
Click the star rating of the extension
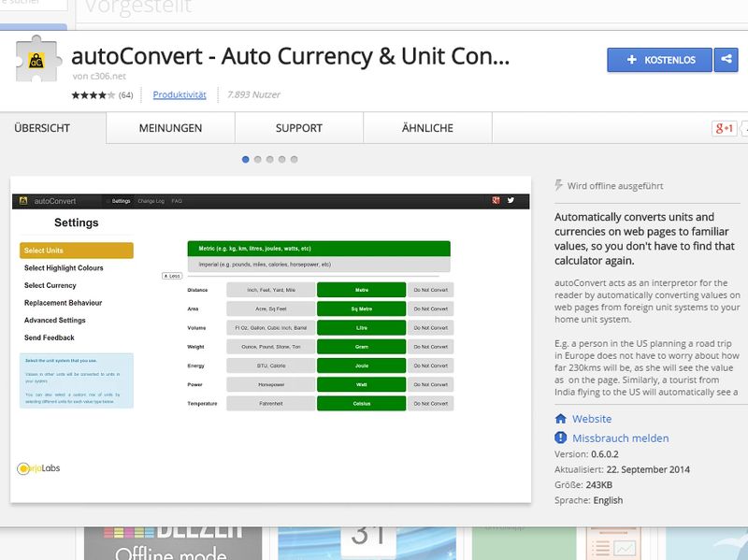pyautogui.click(x=93, y=95)
